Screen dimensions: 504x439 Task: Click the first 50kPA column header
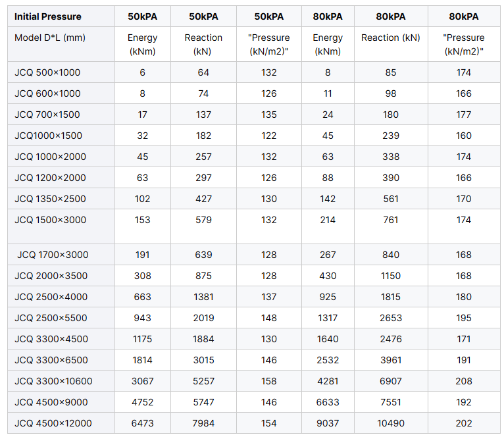[142, 16]
